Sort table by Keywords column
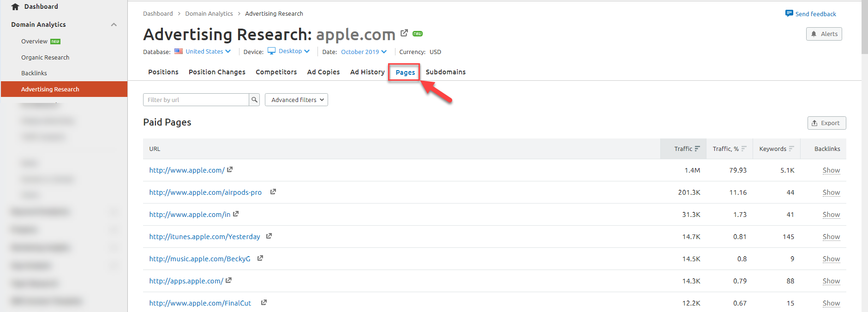 [776, 149]
